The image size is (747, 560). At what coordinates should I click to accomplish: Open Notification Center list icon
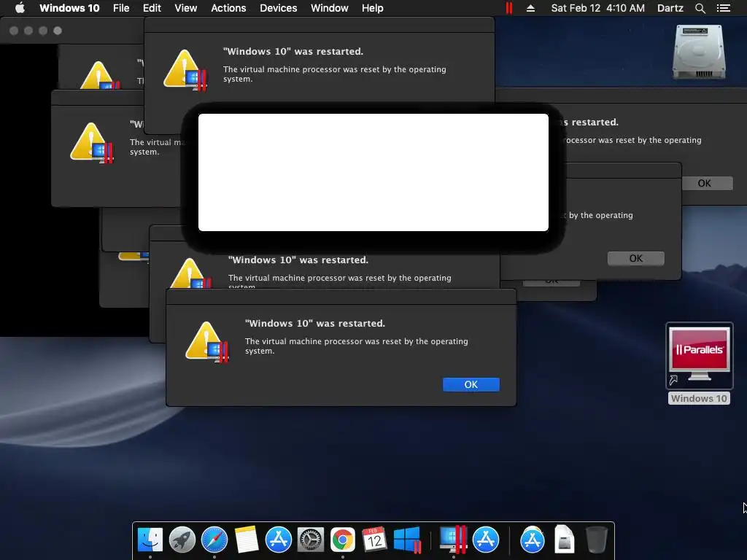click(x=724, y=8)
